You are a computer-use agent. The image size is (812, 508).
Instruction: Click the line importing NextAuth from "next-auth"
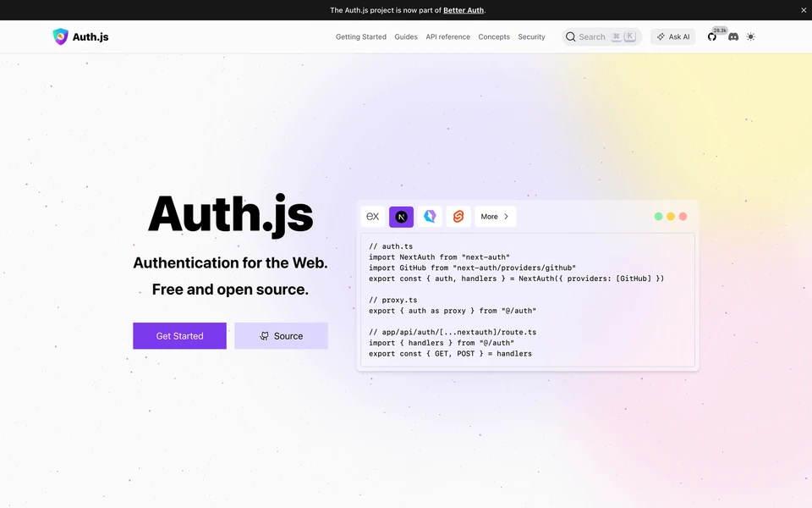point(439,257)
